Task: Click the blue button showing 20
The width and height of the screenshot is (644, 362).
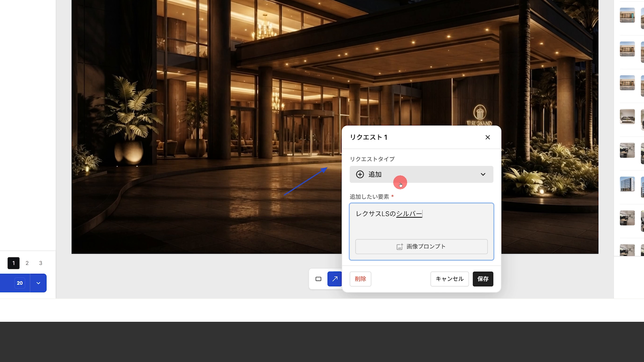Action: [15, 283]
